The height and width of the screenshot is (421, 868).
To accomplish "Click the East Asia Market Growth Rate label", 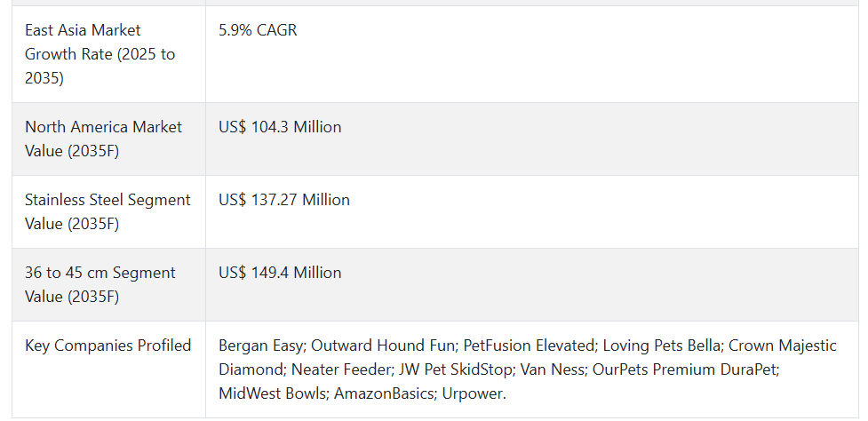I will 100,53.
